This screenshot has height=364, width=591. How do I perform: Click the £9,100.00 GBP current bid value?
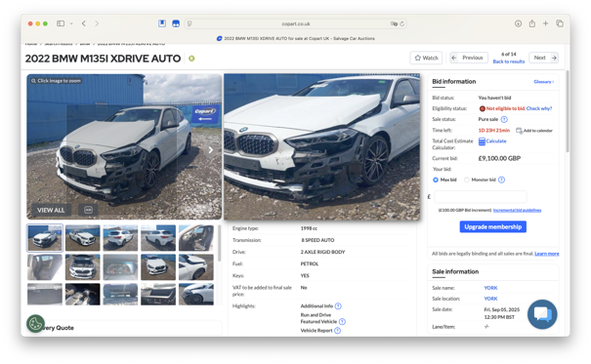tap(499, 158)
